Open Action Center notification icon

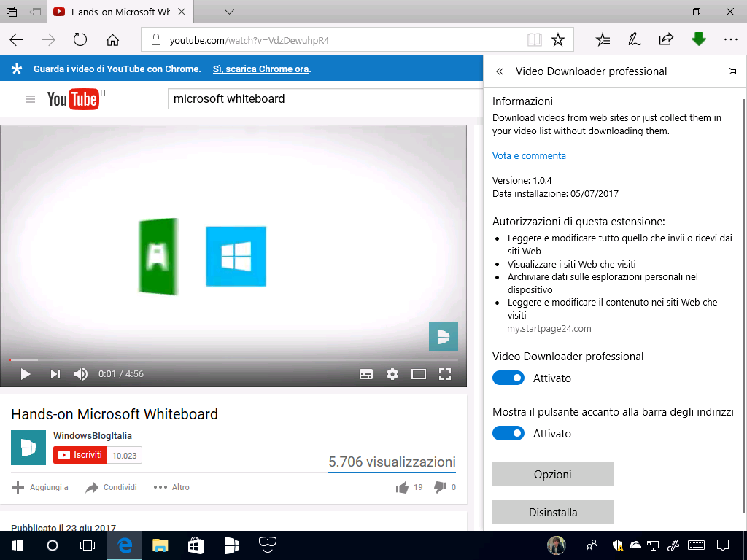pos(723,545)
